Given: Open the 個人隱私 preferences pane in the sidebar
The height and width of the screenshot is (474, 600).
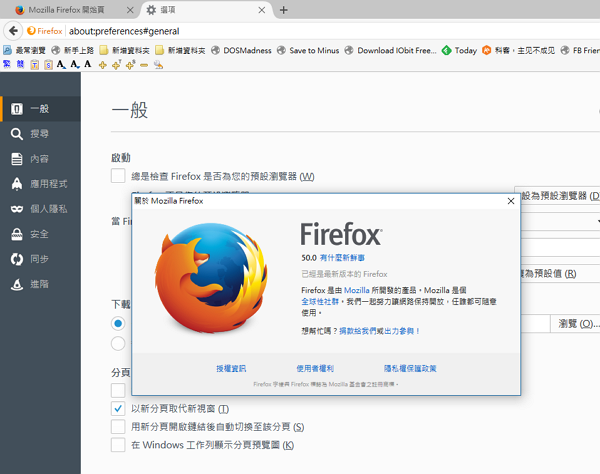Looking at the screenshot, I should coord(41,209).
